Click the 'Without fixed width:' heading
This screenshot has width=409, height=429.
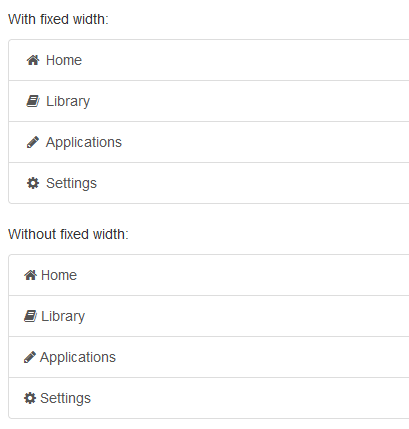(x=68, y=234)
